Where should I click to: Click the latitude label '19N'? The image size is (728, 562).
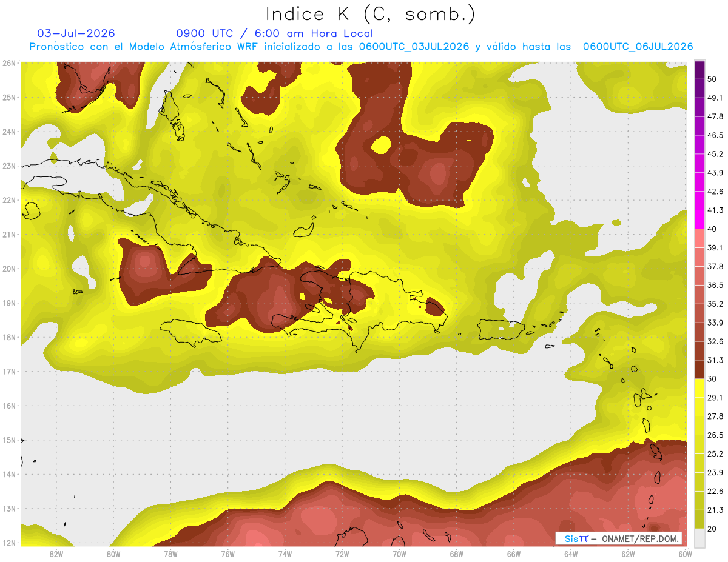pyautogui.click(x=8, y=303)
